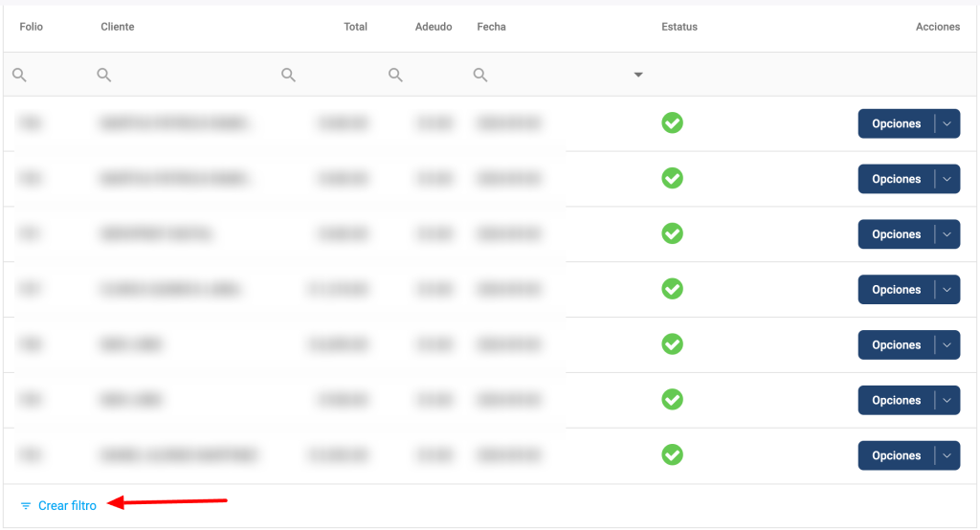
Task: Expand the Opciones chevron in first row
Action: pos(947,123)
